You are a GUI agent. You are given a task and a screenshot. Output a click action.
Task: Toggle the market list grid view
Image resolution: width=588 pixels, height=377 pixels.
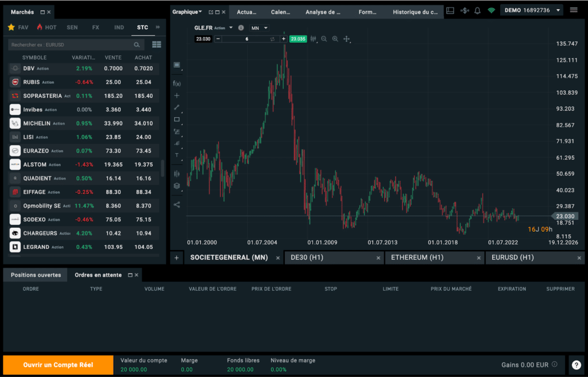pos(156,45)
